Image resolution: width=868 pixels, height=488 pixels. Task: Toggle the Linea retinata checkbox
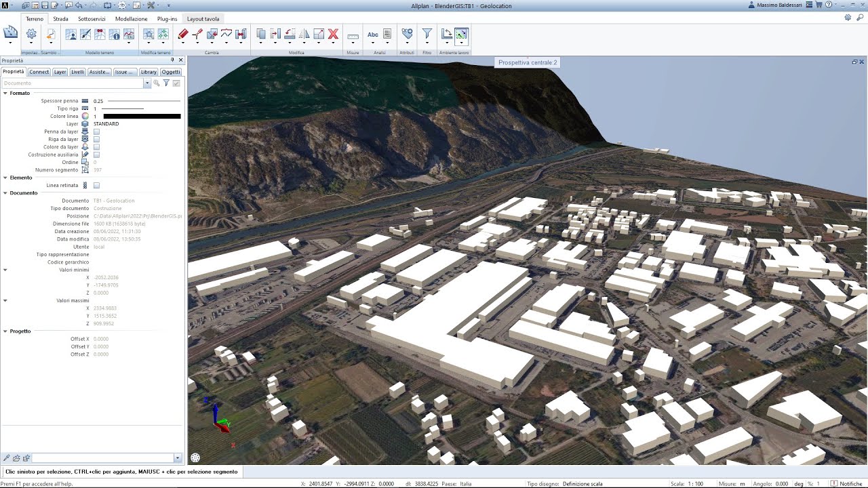click(x=96, y=185)
